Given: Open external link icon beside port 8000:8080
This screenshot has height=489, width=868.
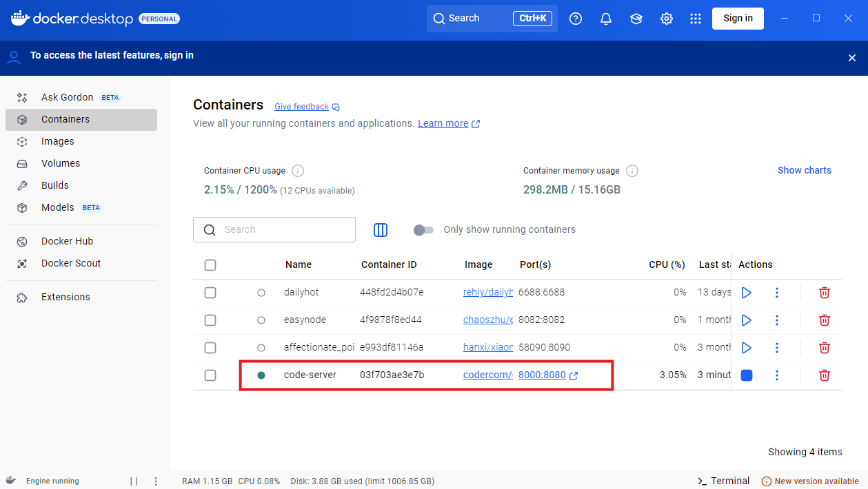Looking at the screenshot, I should point(574,375).
